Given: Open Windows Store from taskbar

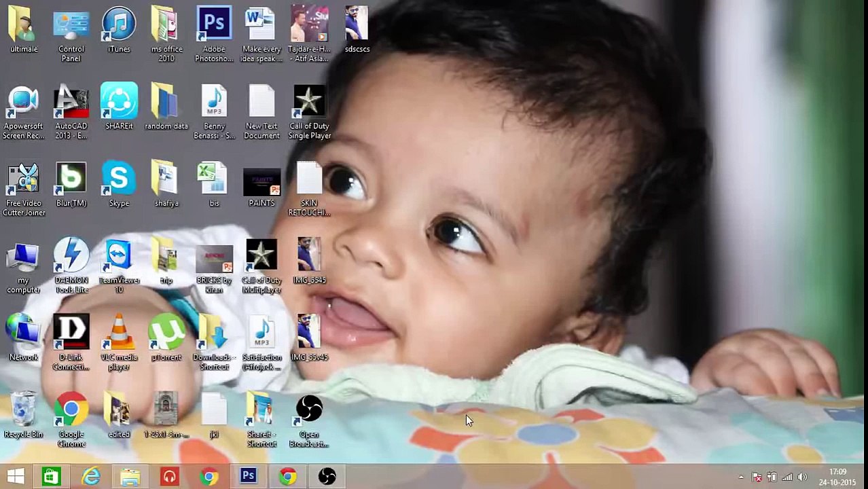Looking at the screenshot, I should coord(51,477).
